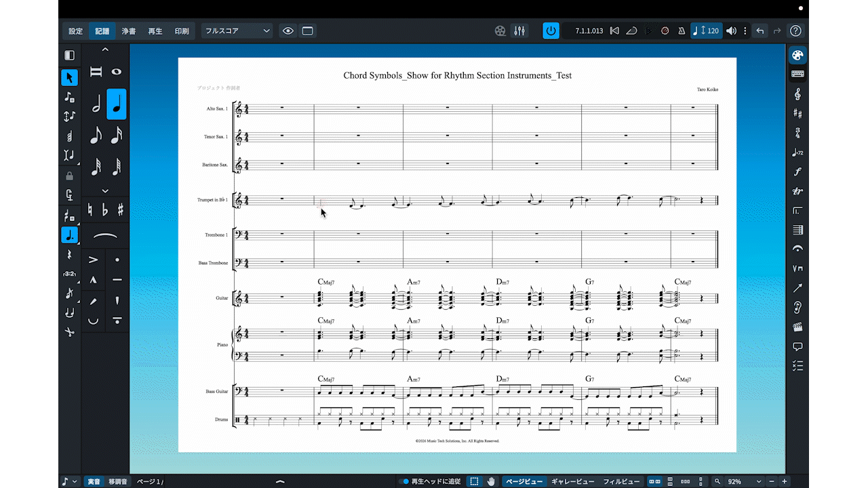Open the mixer from the toolbar
Viewport: 868px width, 488px height.
pyautogui.click(x=520, y=30)
